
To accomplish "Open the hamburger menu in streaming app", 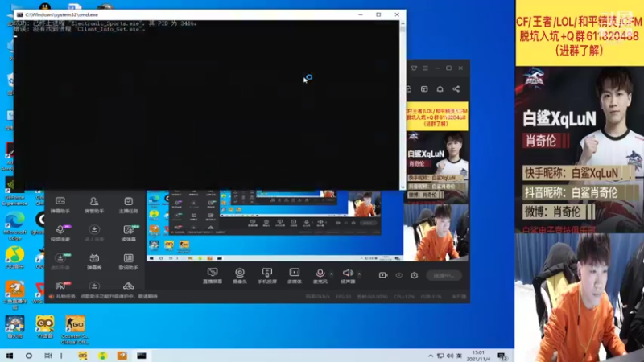I will (426, 68).
